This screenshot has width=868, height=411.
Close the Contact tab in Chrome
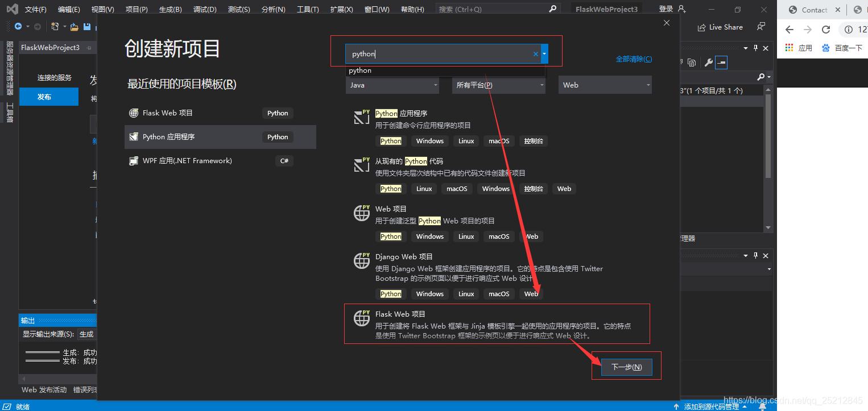click(837, 10)
